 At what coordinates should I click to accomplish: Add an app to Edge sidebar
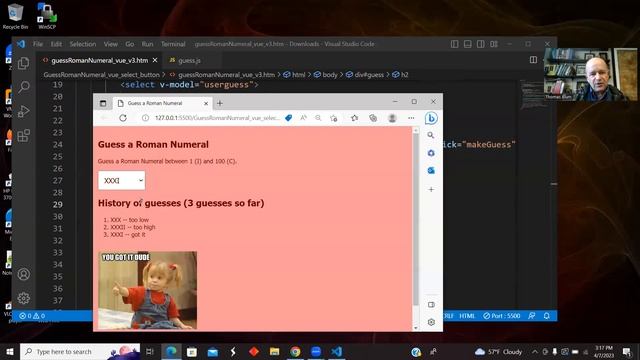click(431, 189)
